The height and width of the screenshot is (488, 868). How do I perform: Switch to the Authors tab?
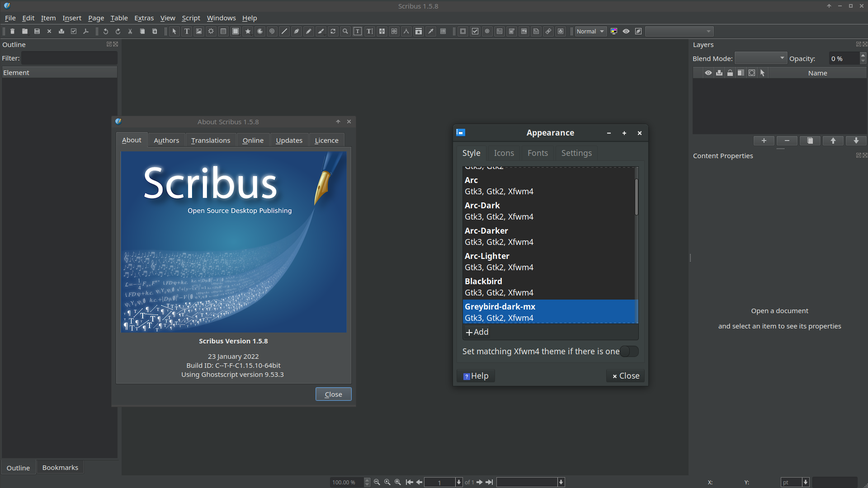click(x=166, y=141)
